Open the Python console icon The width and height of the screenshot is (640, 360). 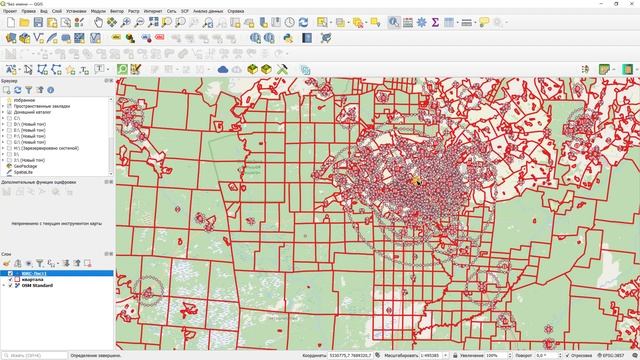[x=288, y=38]
